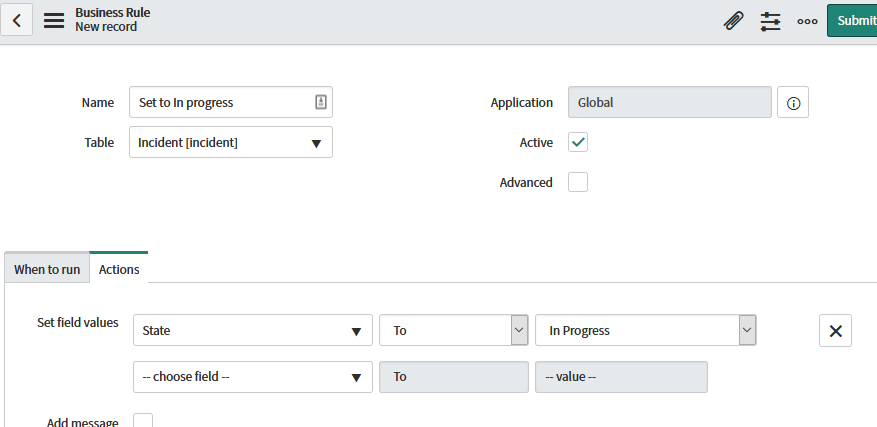The image size is (877, 427).
Task: Open the In Progress value dropdown
Action: point(645,330)
